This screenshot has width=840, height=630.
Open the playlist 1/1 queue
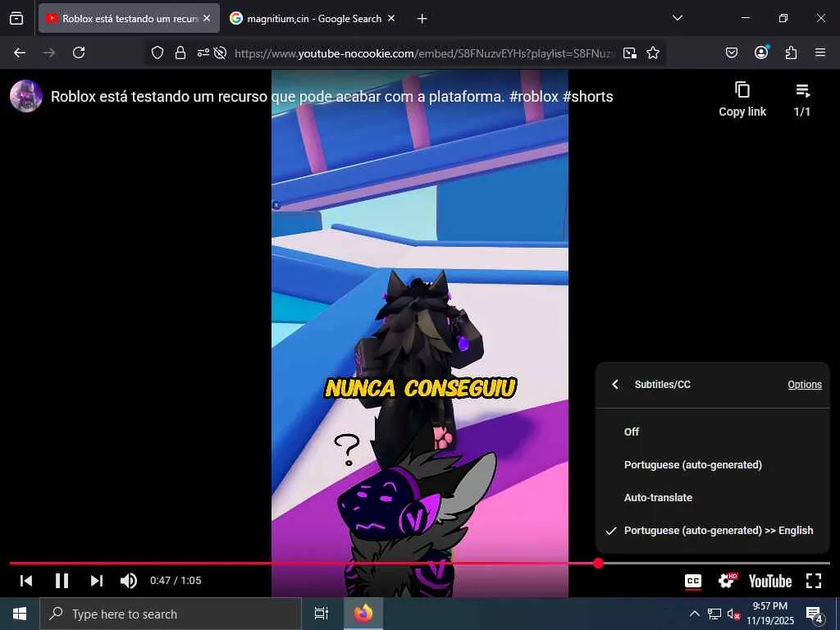(x=802, y=99)
